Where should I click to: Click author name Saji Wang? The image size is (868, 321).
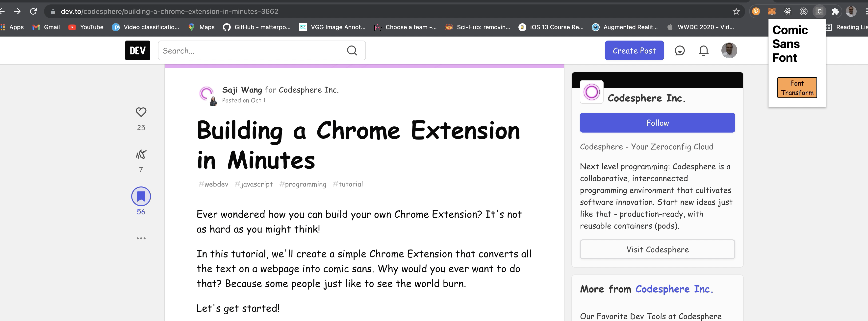coord(242,90)
